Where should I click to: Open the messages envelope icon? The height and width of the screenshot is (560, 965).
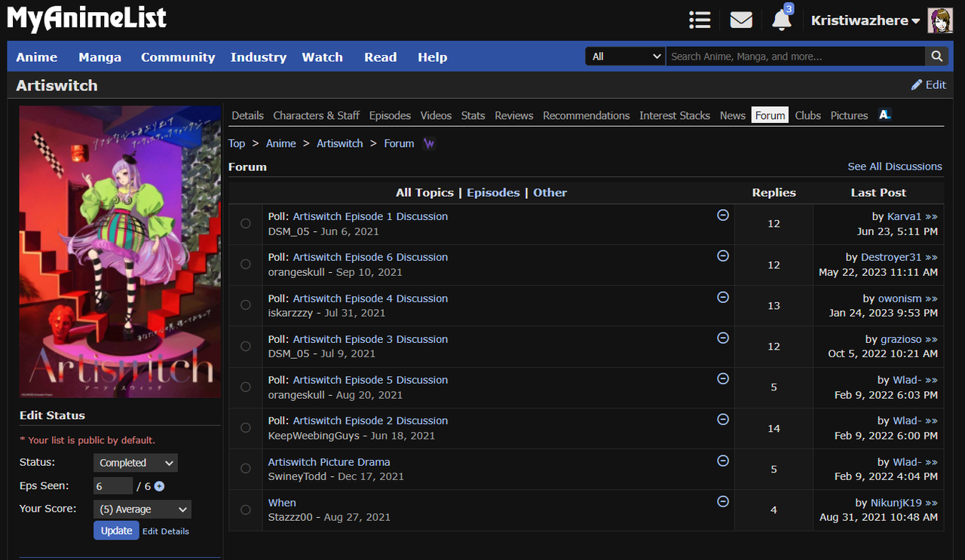741,20
